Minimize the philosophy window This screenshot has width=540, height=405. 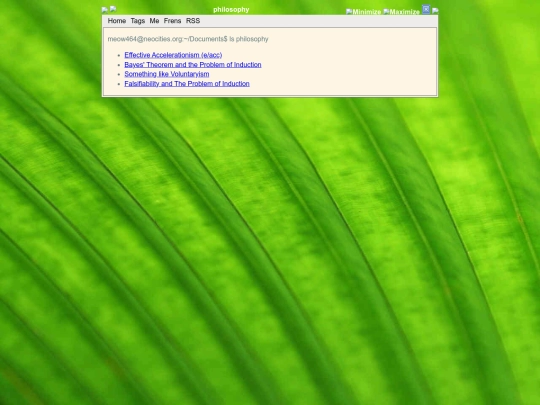tap(364, 12)
